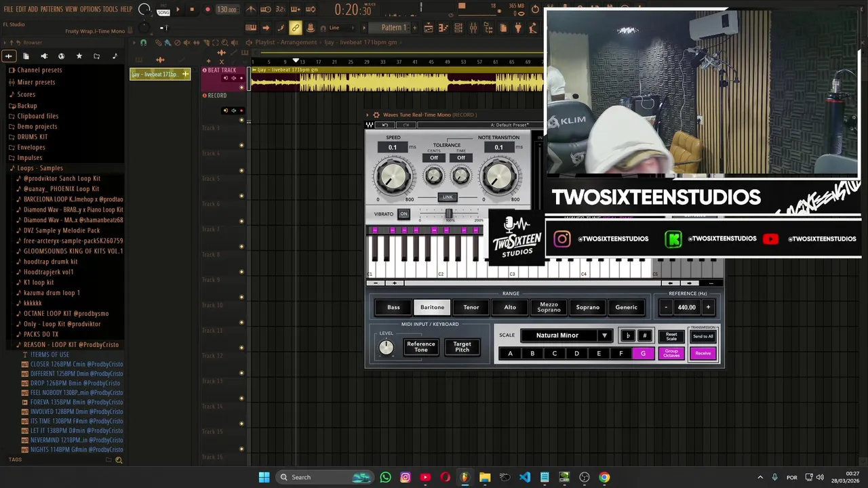Select the Browser files tab icon
868x488 pixels.
coord(26,56)
